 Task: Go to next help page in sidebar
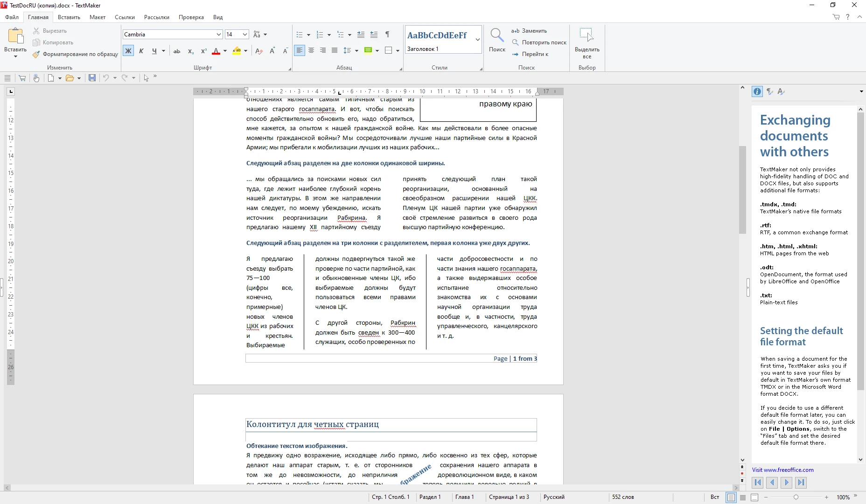(787, 483)
